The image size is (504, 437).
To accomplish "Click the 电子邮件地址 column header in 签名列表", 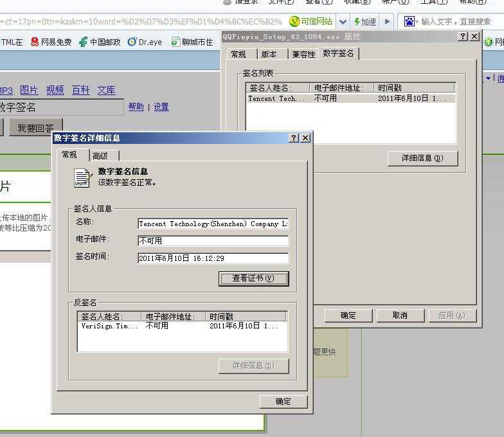I will click(x=342, y=87).
